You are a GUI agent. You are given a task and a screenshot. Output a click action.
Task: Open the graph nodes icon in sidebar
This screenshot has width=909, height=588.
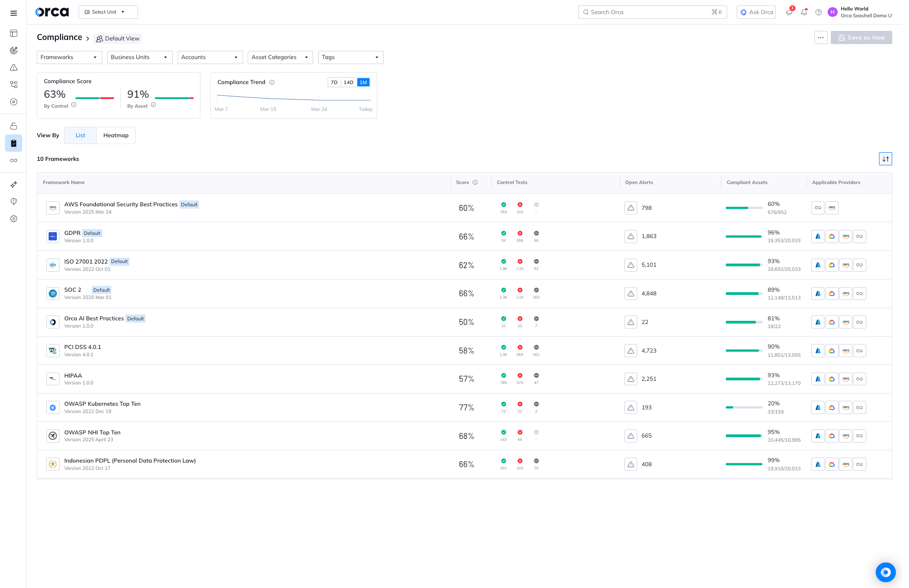14,85
